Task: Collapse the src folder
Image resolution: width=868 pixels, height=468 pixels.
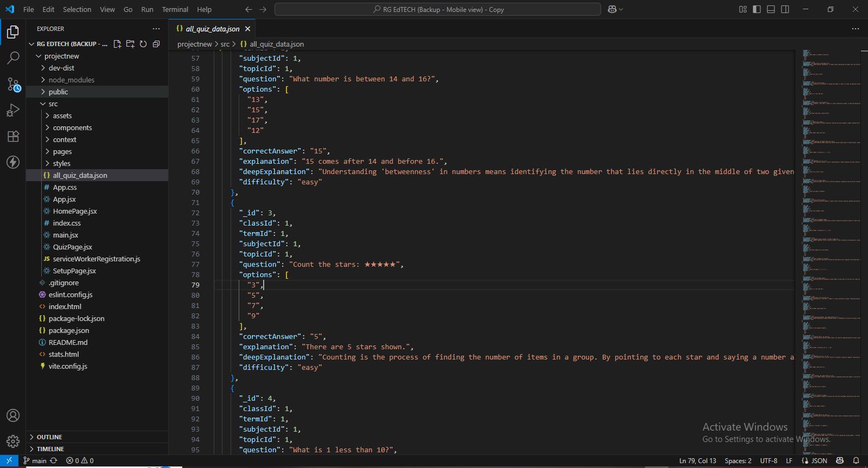Action: point(53,104)
